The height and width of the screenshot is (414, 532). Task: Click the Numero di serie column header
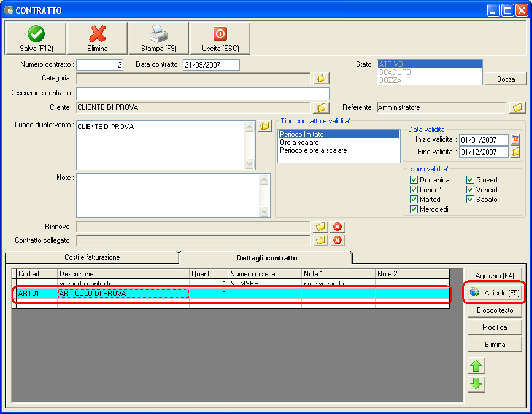[x=264, y=274]
